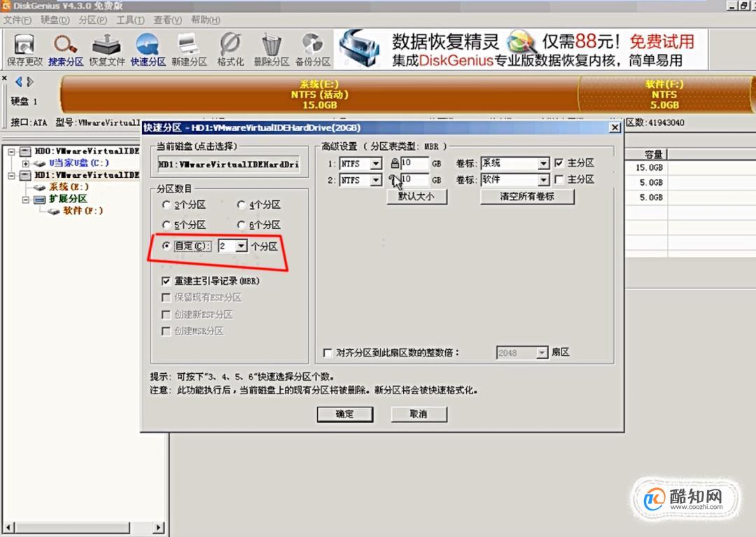Click the 新建分区 new partition icon

189,50
